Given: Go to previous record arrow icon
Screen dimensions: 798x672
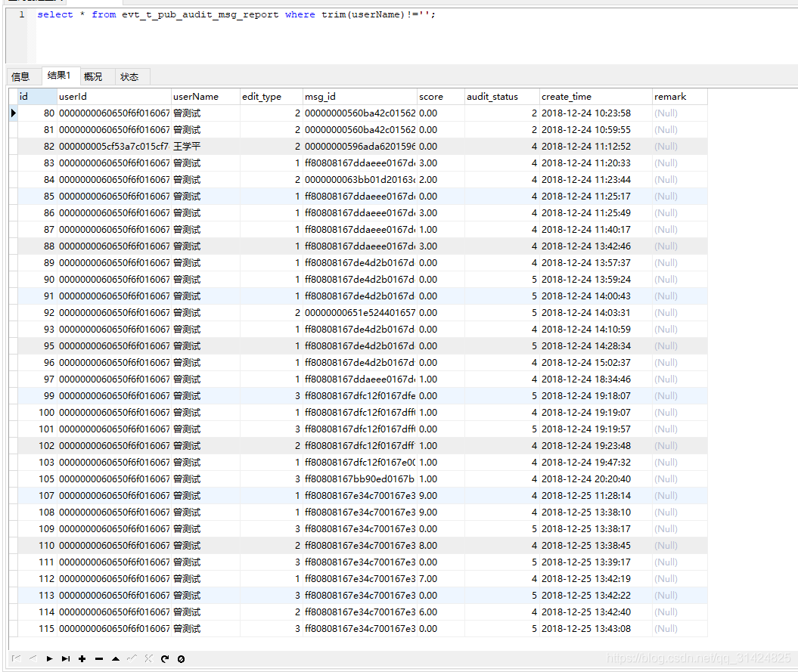Looking at the screenshot, I should [x=33, y=659].
